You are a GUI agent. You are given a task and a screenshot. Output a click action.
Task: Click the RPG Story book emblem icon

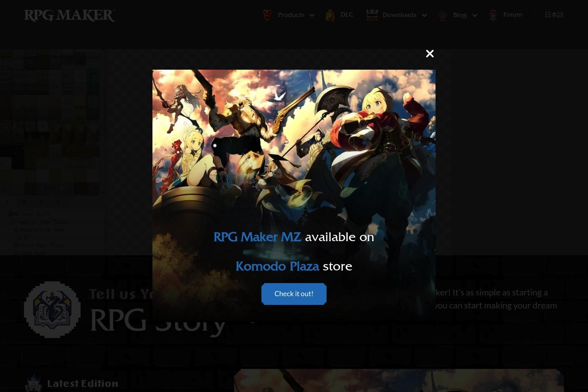(52, 310)
